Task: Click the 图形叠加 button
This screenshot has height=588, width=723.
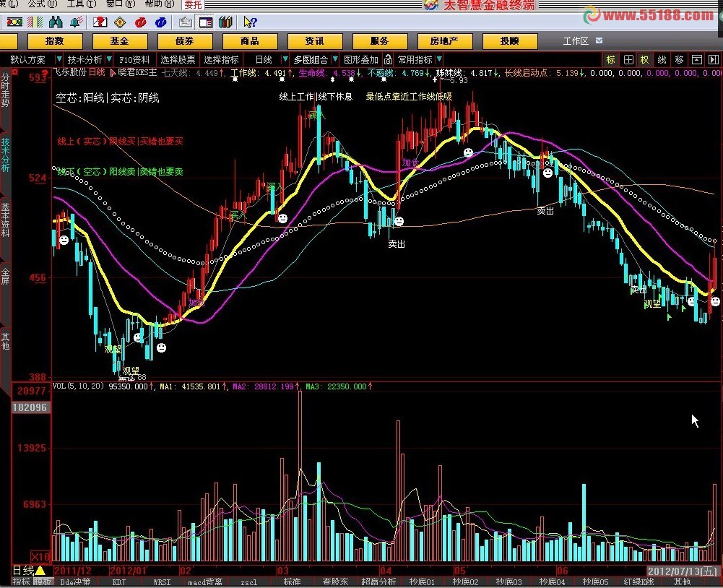Action: (361, 59)
